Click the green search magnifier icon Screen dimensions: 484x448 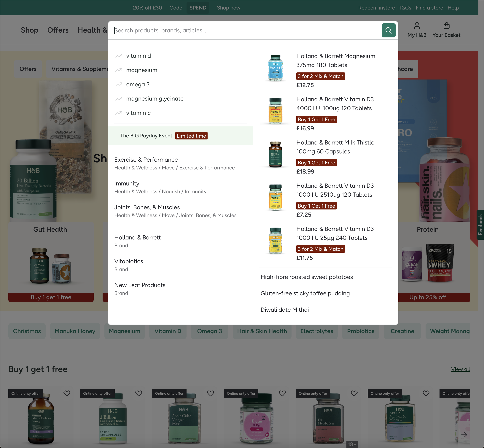click(389, 30)
